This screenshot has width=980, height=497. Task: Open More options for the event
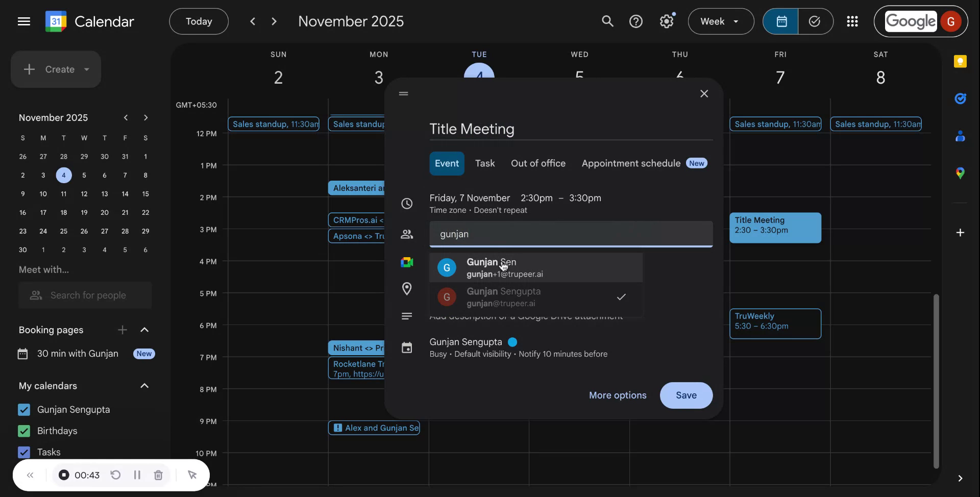point(617,395)
